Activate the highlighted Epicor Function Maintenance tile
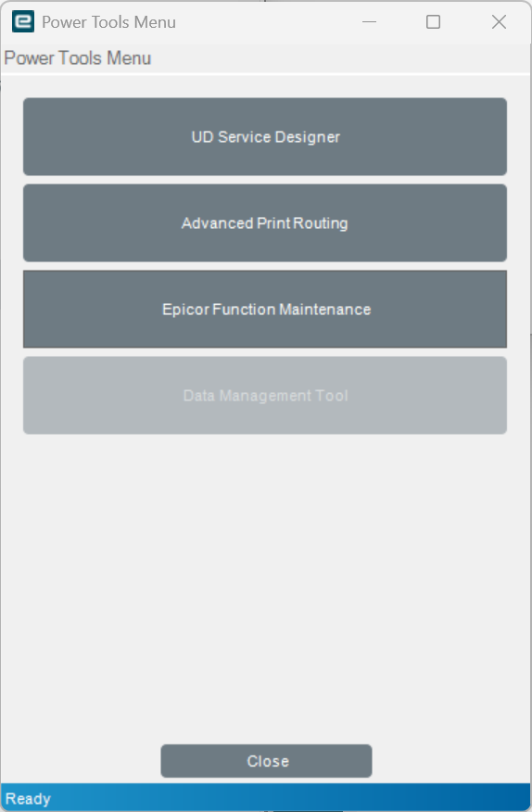 pos(265,310)
